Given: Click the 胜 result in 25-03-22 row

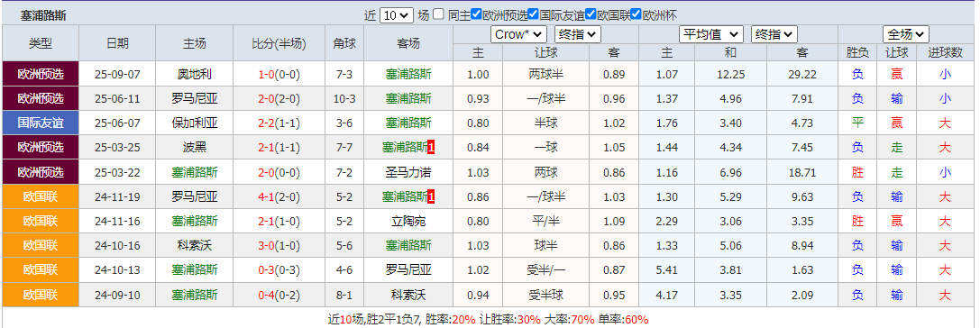Looking at the screenshot, I should pyautogui.click(x=857, y=172).
